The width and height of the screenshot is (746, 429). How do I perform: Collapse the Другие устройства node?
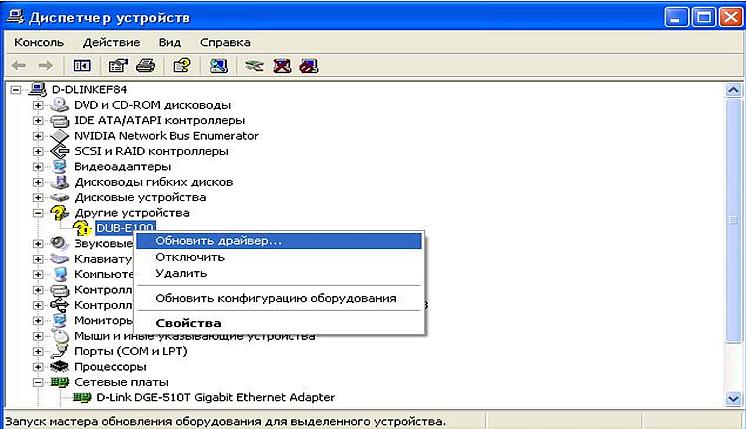click(38, 213)
